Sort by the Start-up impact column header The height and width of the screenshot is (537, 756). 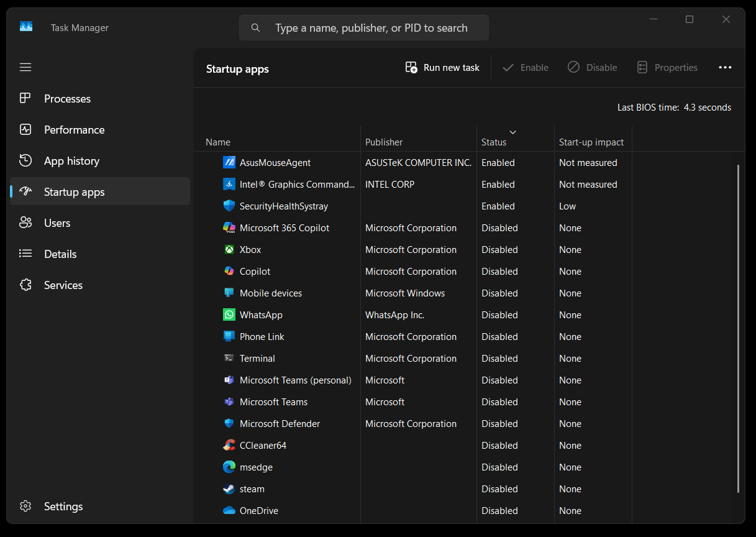click(x=591, y=142)
